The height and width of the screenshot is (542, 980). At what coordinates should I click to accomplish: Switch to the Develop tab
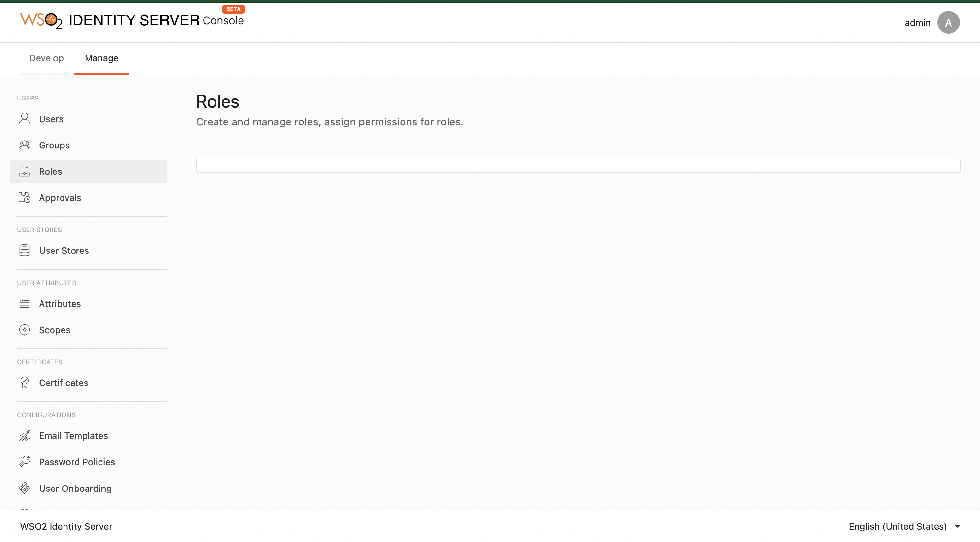tap(46, 58)
